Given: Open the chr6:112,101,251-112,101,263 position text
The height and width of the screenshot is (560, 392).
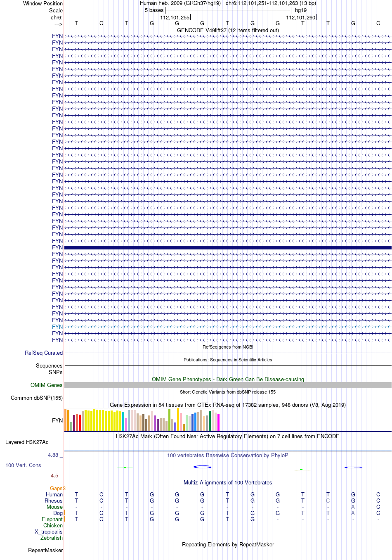Looking at the screenshot, I should point(271,3).
